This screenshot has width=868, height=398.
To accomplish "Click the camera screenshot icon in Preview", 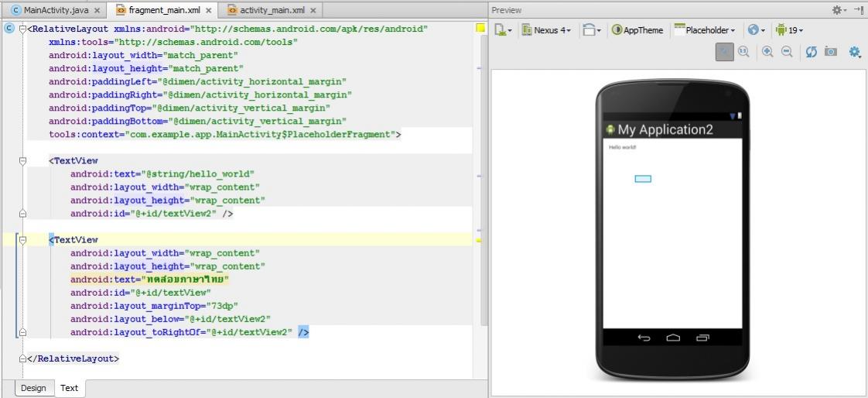I will click(830, 52).
